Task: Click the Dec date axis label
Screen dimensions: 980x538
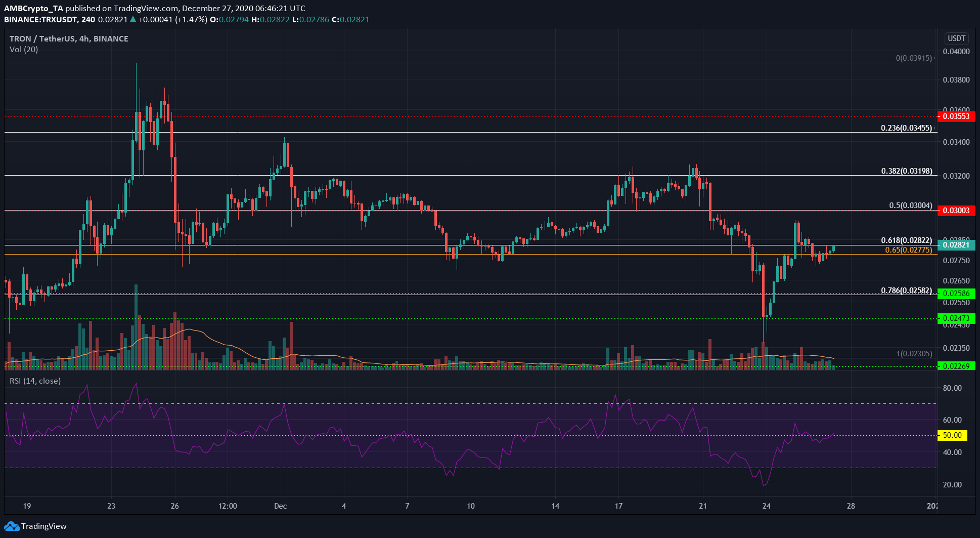Action: (280, 506)
